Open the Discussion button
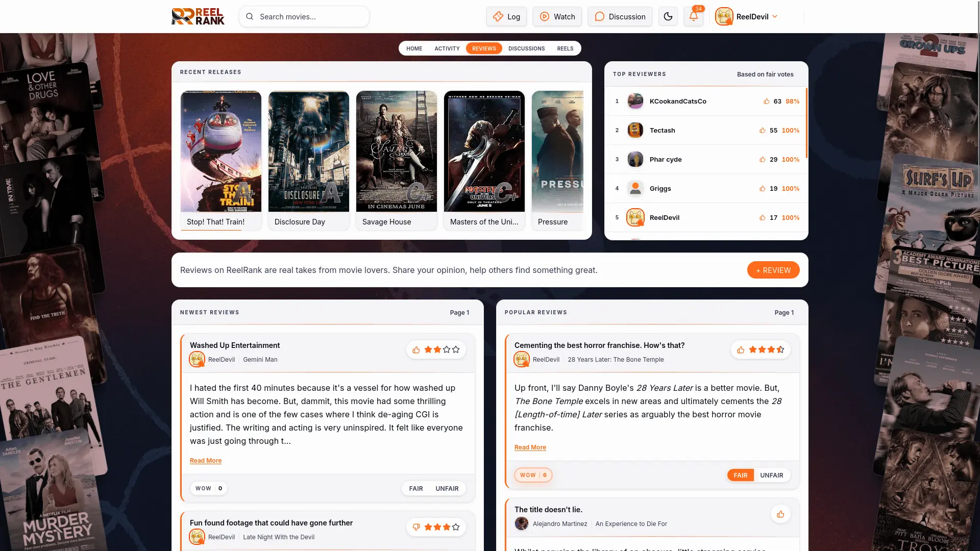Image resolution: width=980 pixels, height=551 pixels. click(x=620, y=16)
